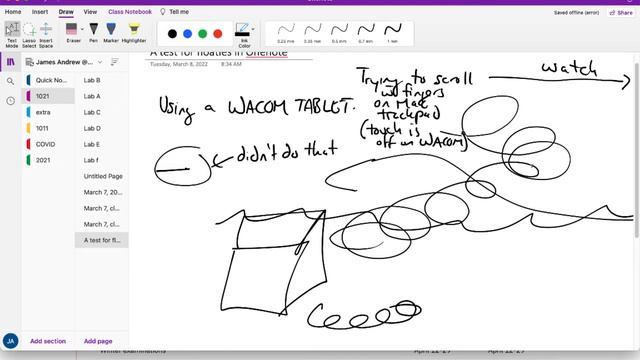The image size is (640, 360).
Task: Choose the red ink color
Action: pyautogui.click(x=218, y=34)
